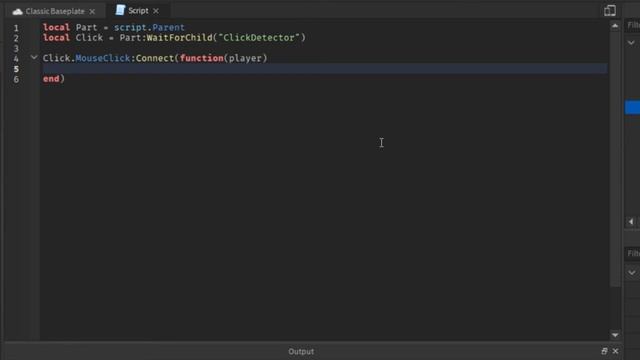Click the cloud icon on Baseplate tab

[18, 11]
